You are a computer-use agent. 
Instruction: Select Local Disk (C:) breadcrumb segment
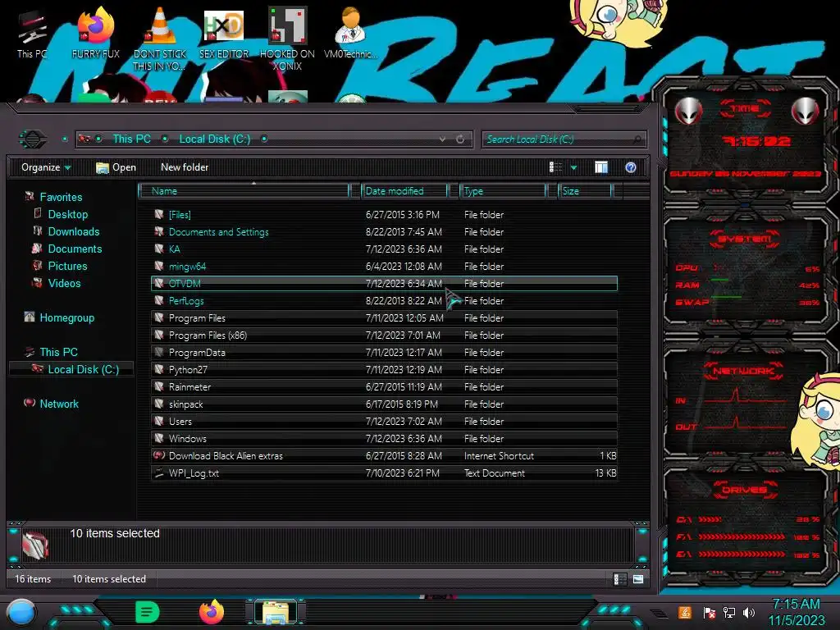[214, 139]
